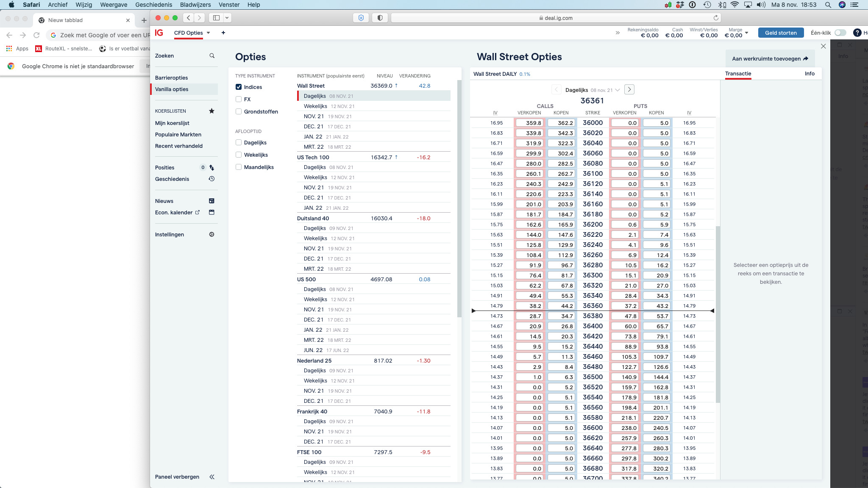
Task: Click the search magnifier icon beside Zoeken
Action: coord(212,55)
